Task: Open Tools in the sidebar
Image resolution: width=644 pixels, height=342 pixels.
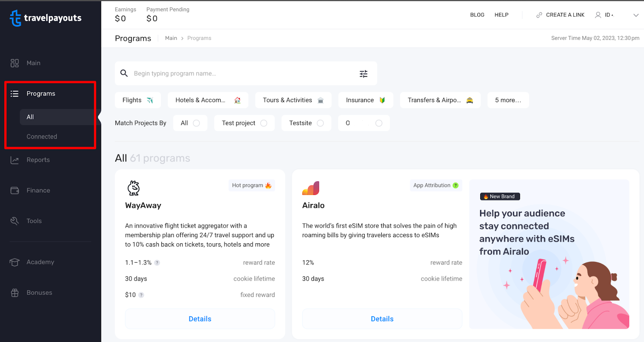Action: (x=34, y=221)
